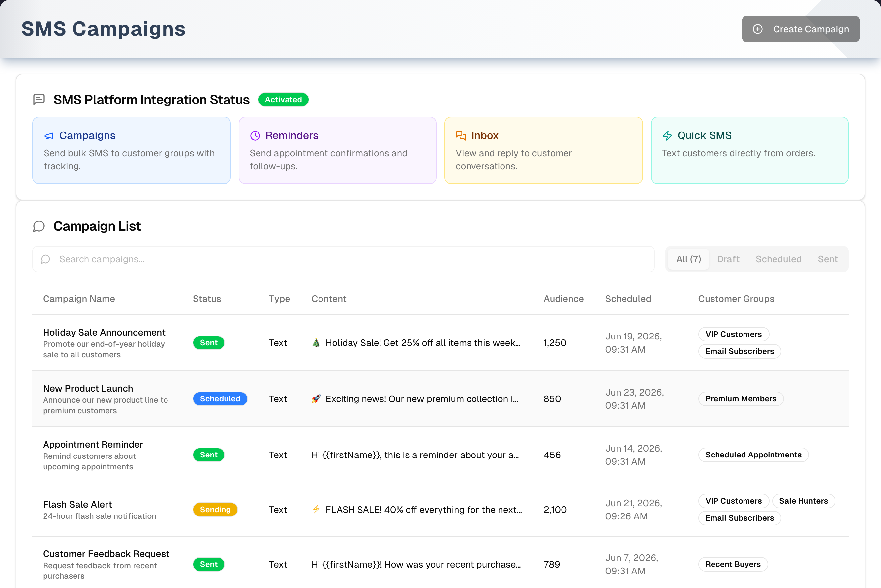Click the search bubble icon in search field
The image size is (881, 588).
pos(46,259)
